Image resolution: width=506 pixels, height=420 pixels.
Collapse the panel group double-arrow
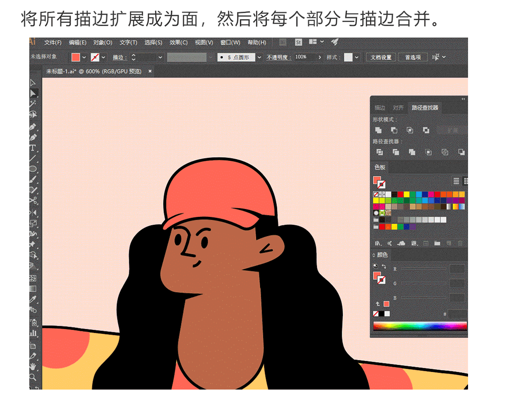pos(463,99)
